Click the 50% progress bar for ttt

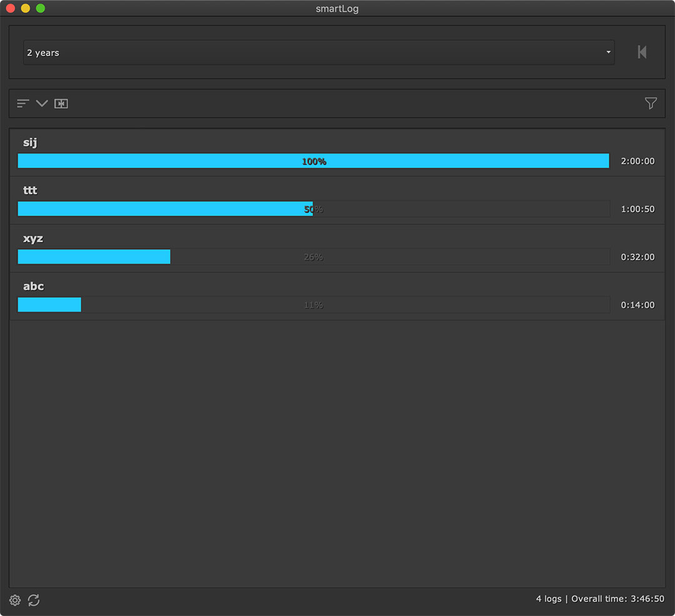point(314,209)
